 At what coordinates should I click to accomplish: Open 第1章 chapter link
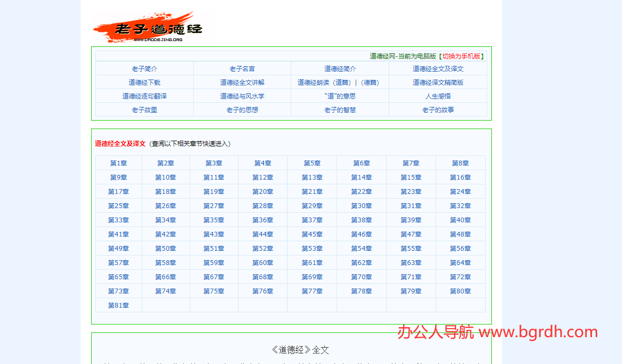[x=119, y=163]
